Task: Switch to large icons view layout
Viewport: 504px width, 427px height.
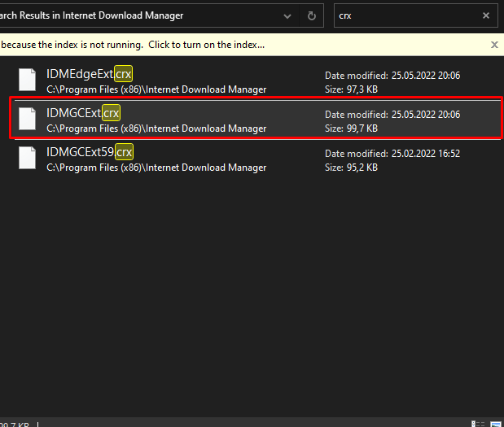Action: click(495, 424)
